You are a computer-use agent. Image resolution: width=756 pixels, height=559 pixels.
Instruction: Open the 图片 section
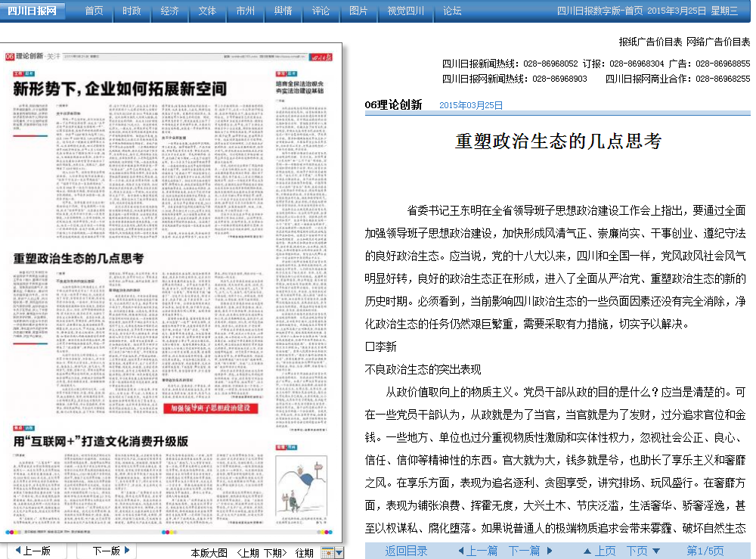[x=358, y=11]
